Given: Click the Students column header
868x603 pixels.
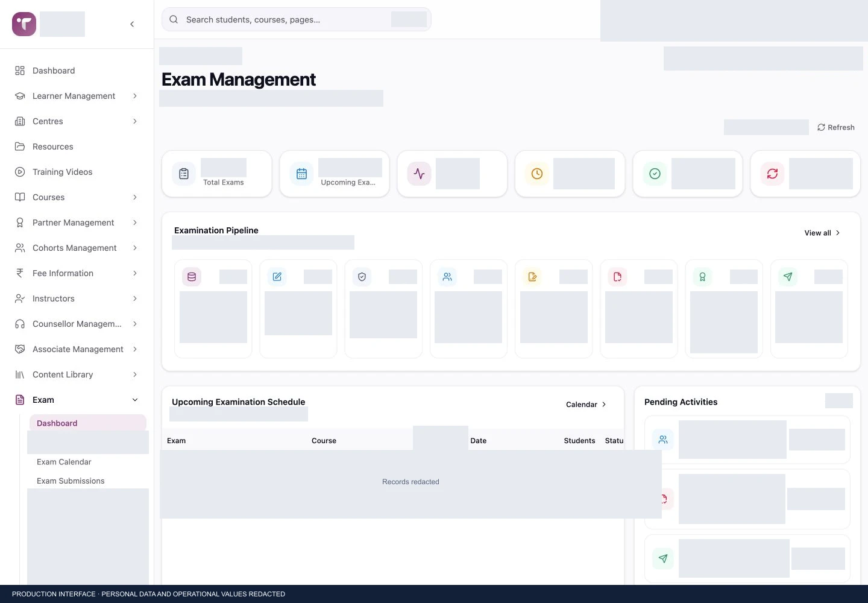Looking at the screenshot, I should 579,441.
